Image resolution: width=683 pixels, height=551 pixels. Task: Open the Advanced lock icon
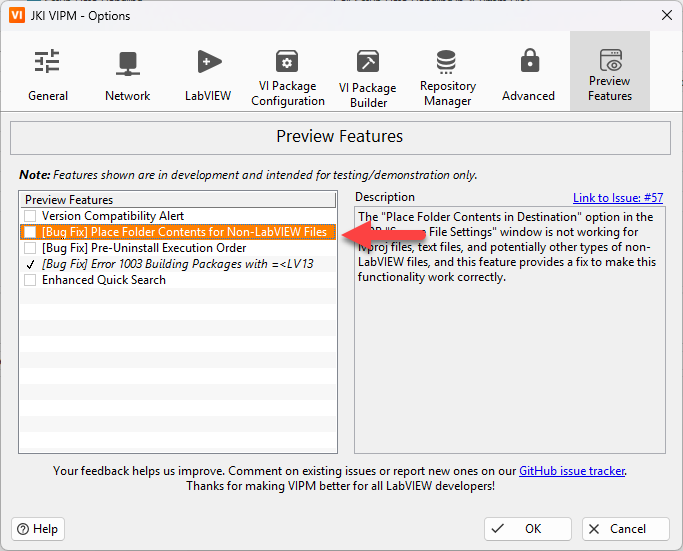pyautogui.click(x=528, y=62)
